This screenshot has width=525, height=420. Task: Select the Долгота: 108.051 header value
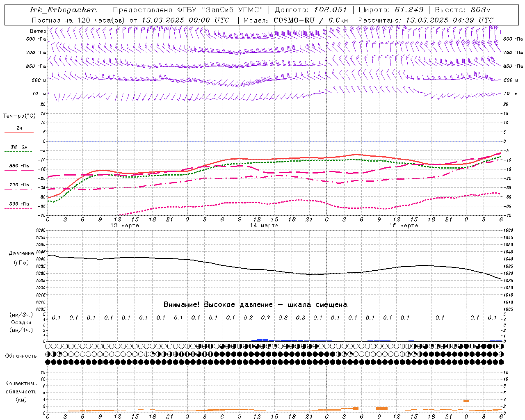coord(311,10)
